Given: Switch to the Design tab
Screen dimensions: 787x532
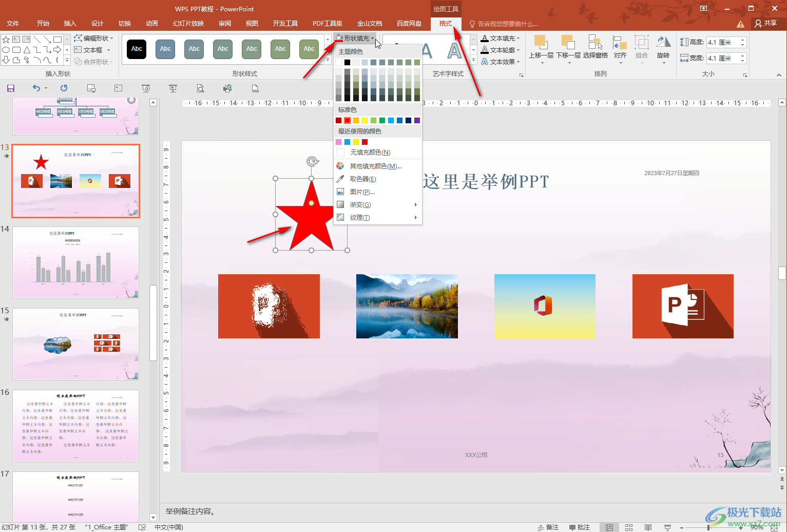Looking at the screenshot, I should point(98,24).
